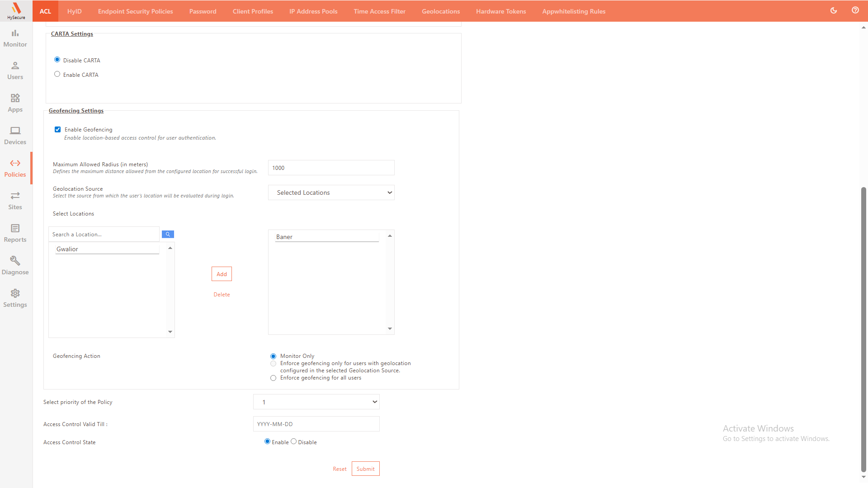Go to Users sidebar icon
The image size is (868, 488).
point(15,70)
